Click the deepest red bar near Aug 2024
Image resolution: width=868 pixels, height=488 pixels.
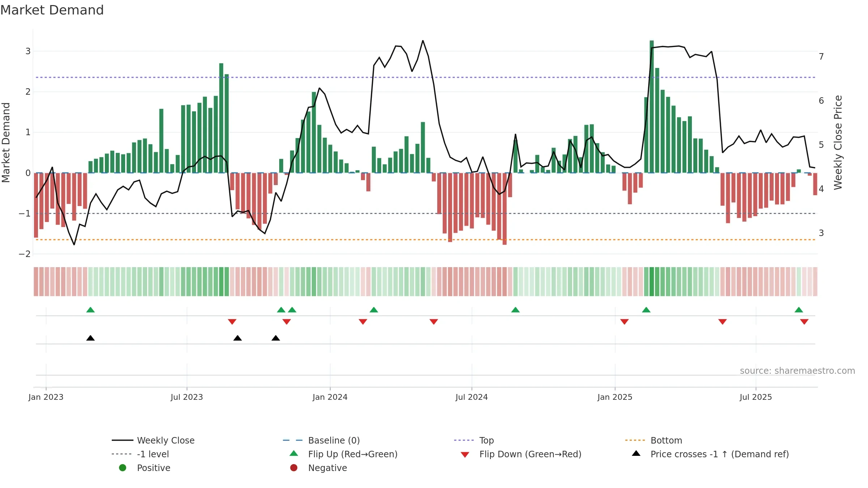505,209
